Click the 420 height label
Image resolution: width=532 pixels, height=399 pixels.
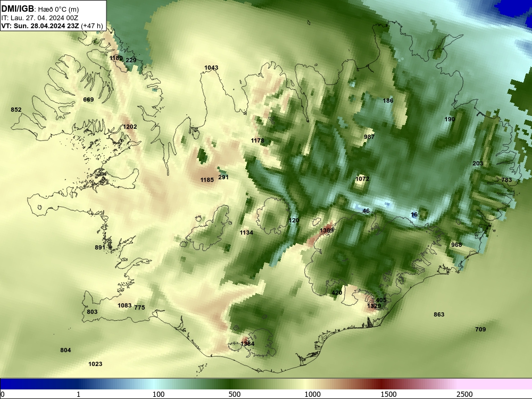[337, 293]
